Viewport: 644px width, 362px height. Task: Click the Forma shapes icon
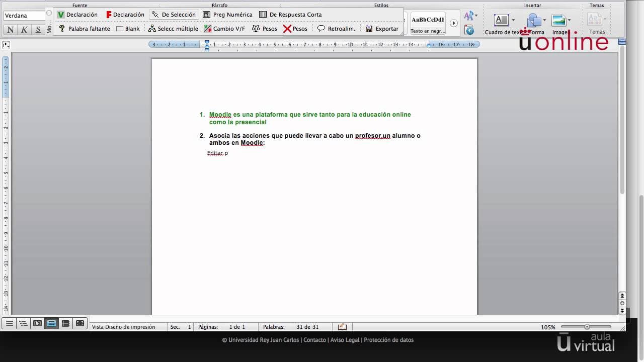(534, 20)
